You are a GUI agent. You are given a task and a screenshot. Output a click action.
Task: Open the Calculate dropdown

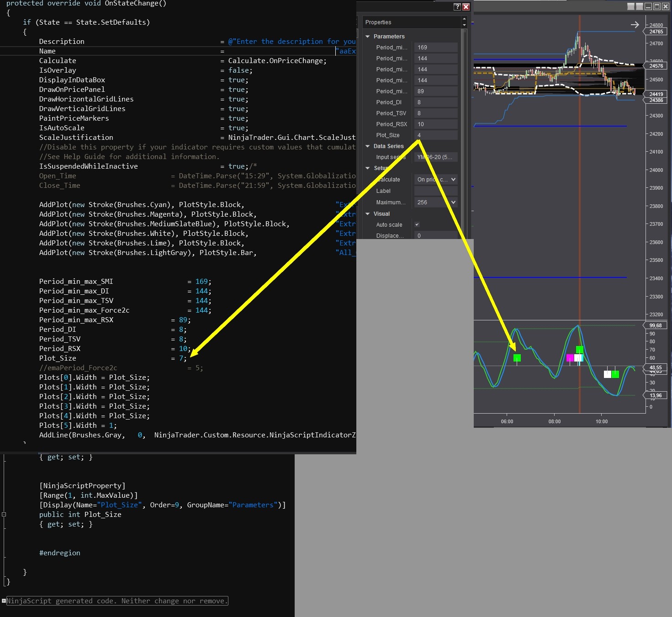436,180
